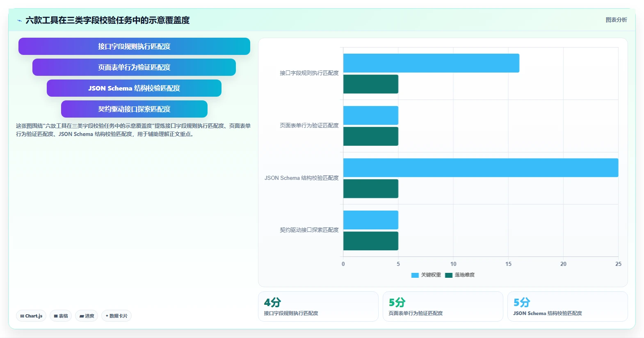Click the 接口字段规则执行匹配度 y-axis label
This screenshot has height=338, width=644.
[x=309, y=73]
